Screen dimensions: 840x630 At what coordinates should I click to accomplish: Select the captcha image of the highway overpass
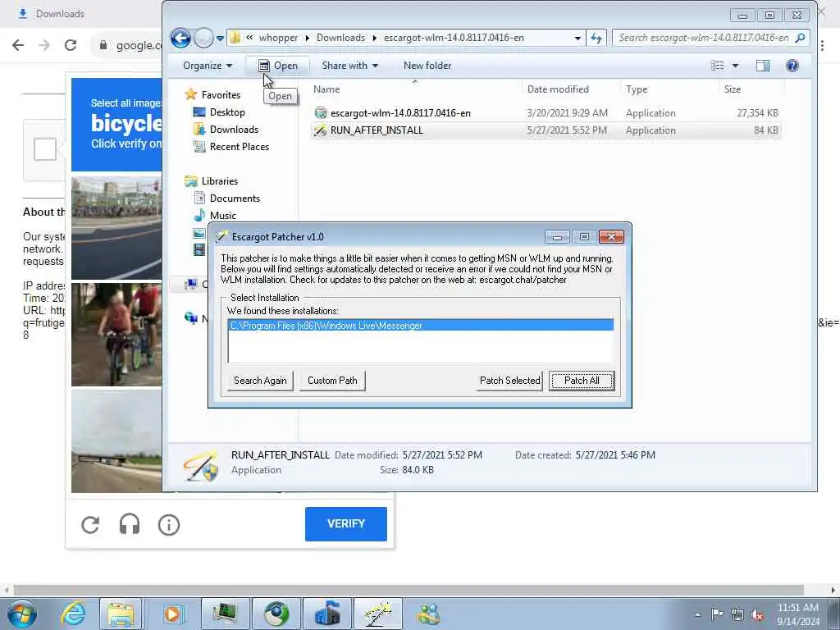pyautogui.click(x=116, y=441)
